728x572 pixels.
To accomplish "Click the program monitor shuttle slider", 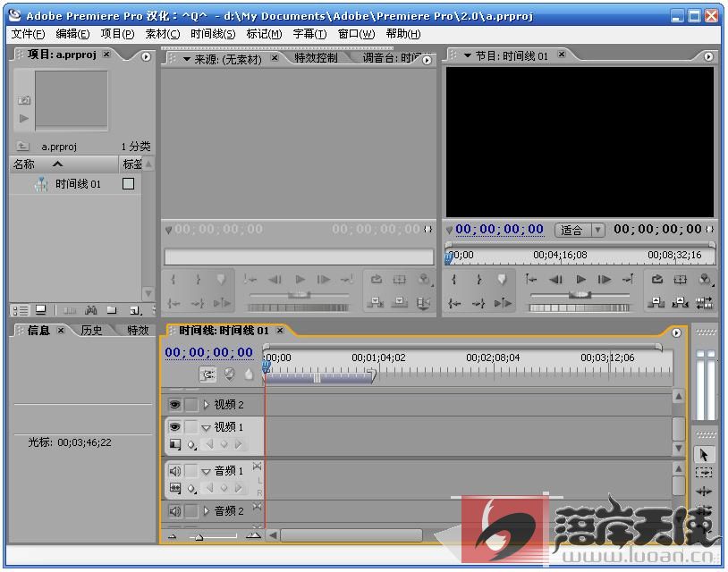I will pos(580,295).
